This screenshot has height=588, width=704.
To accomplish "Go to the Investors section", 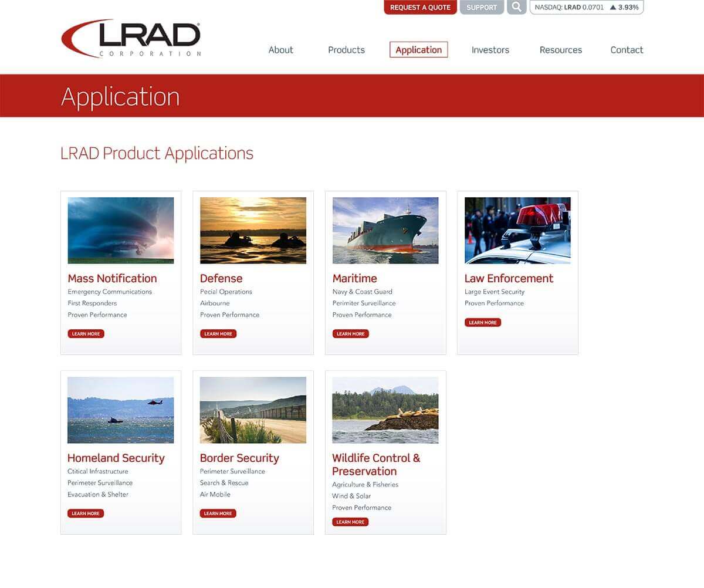I will 490,50.
